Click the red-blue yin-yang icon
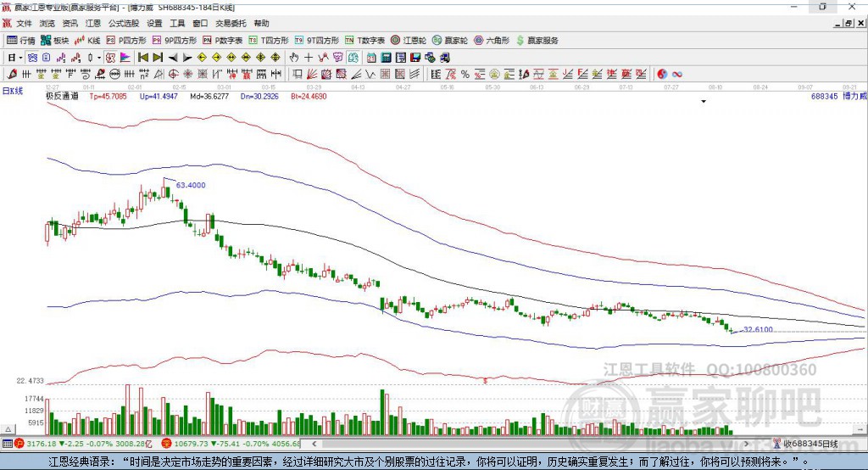This screenshot has height=470, width=868. coord(662,75)
